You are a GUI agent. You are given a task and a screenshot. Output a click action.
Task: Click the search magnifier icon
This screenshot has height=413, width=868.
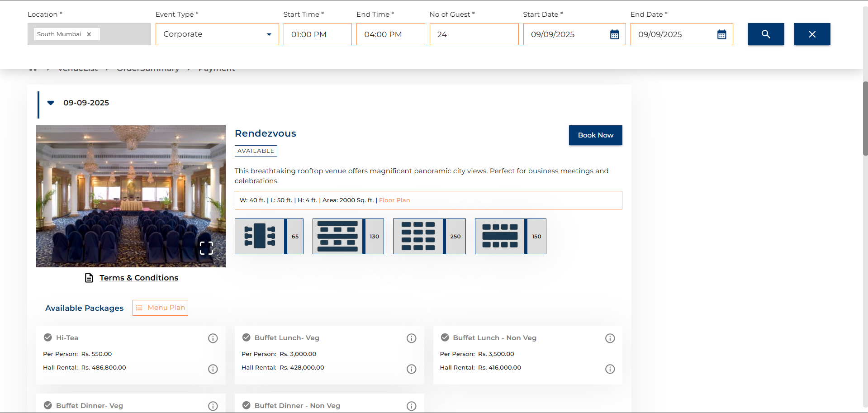point(765,34)
